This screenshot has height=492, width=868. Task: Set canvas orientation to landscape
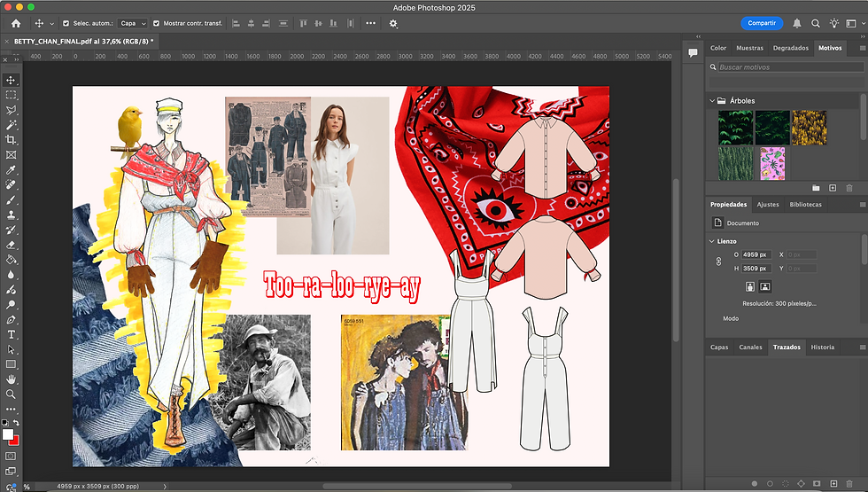(x=765, y=286)
